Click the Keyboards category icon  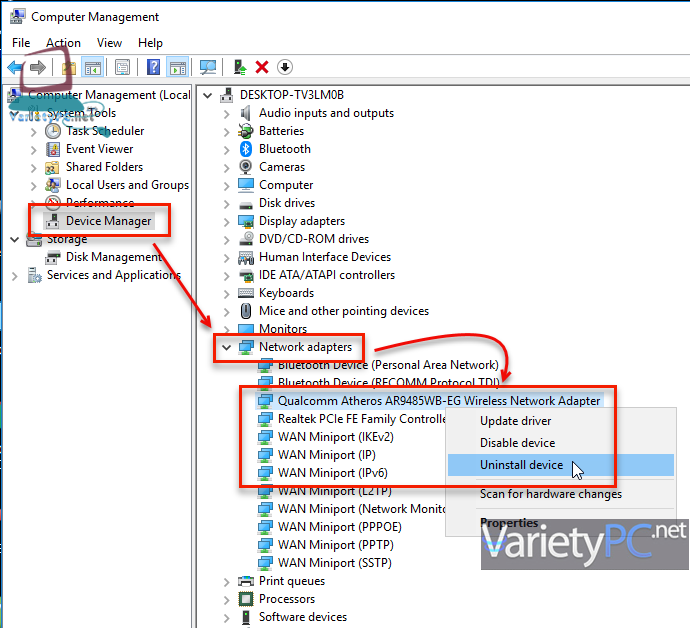point(246,293)
